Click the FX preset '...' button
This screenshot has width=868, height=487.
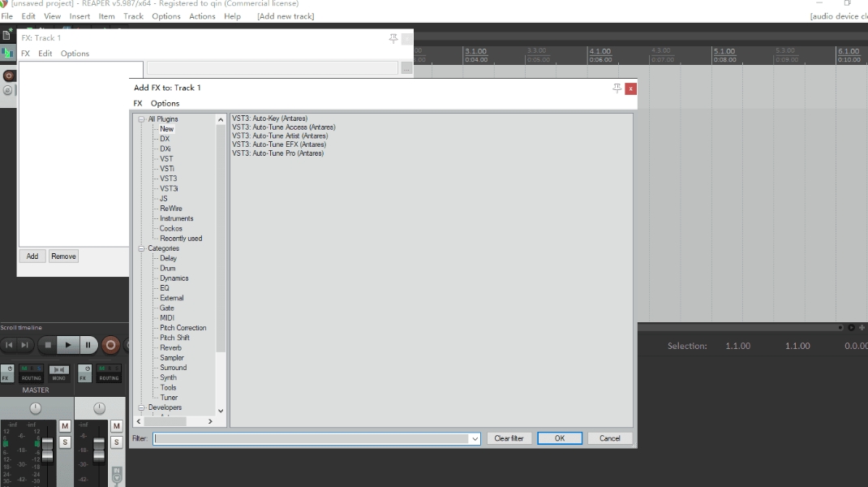pos(406,69)
